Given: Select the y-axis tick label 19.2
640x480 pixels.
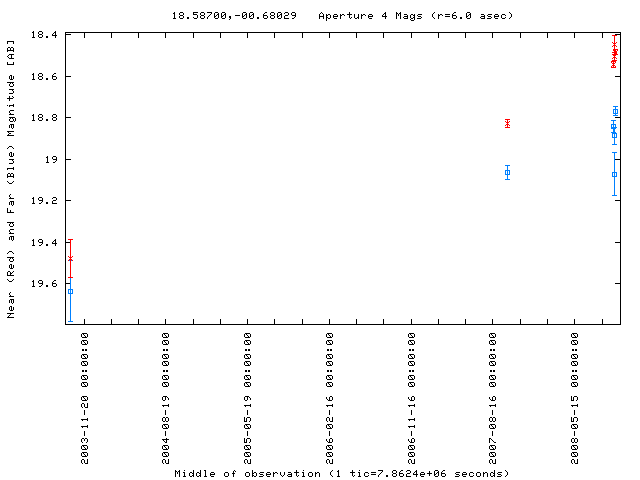Looking at the screenshot, I should [44, 200].
